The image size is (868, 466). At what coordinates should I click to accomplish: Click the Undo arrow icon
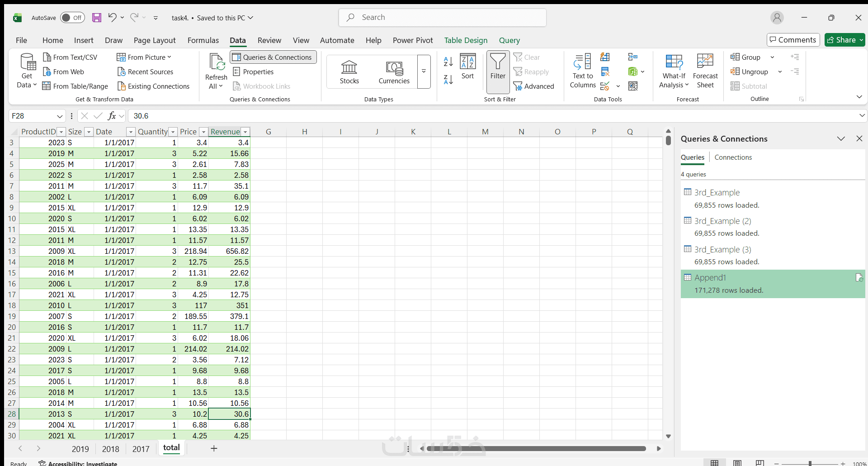coord(112,18)
